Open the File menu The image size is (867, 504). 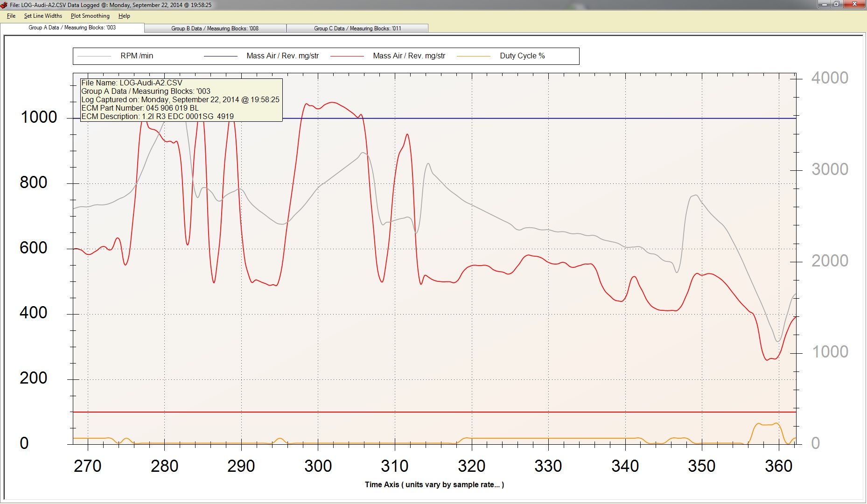click(x=11, y=16)
